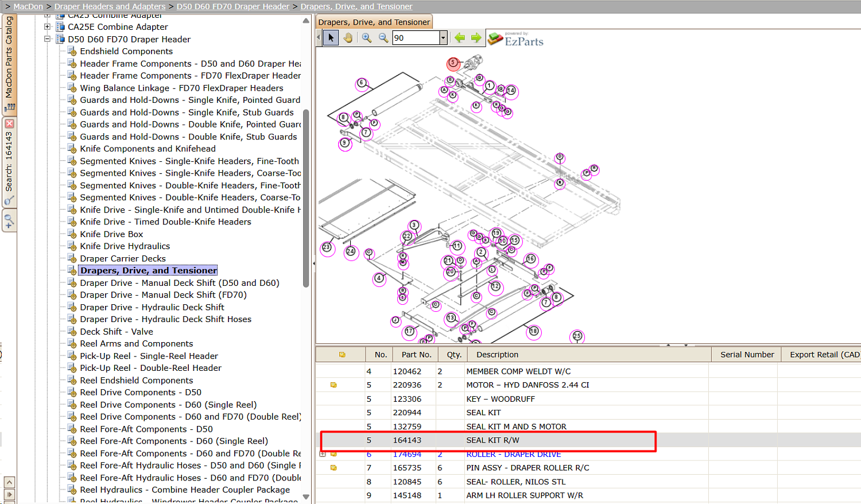Collapse the D50 D60 FD70 Draper Header node
This screenshot has height=504, width=861.
pyautogui.click(x=48, y=39)
